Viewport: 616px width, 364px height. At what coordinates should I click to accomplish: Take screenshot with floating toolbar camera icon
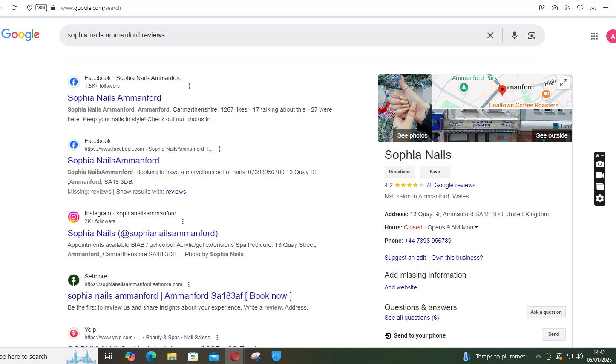[599, 164]
